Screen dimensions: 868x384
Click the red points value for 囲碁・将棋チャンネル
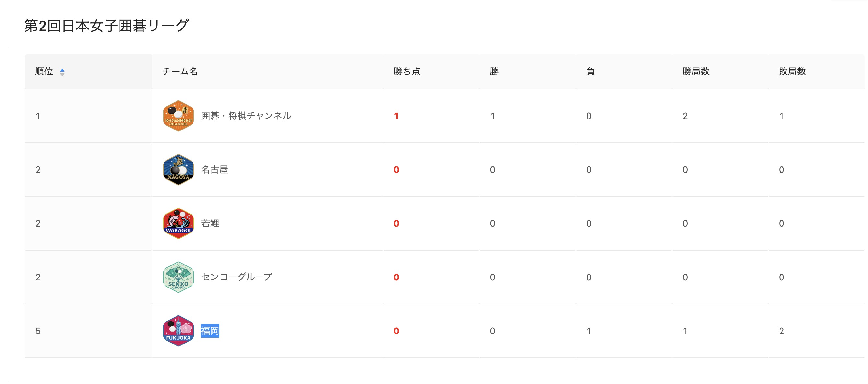(396, 116)
